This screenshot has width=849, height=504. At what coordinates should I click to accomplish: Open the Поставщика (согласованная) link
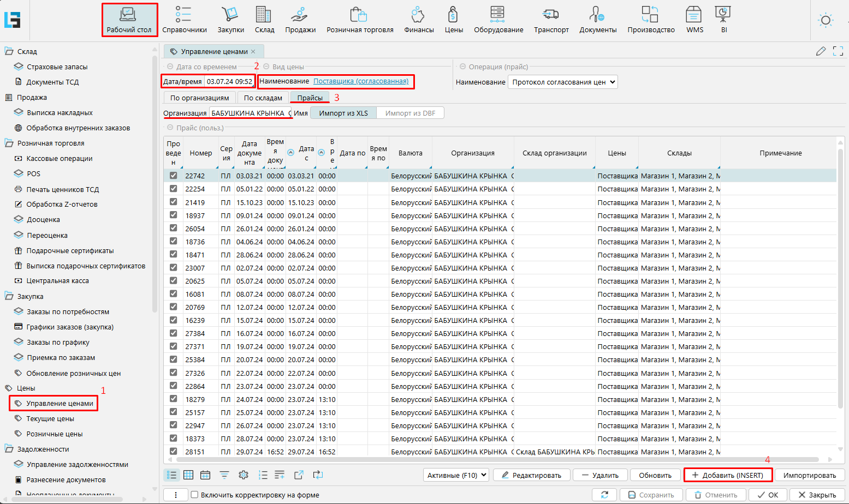click(361, 81)
